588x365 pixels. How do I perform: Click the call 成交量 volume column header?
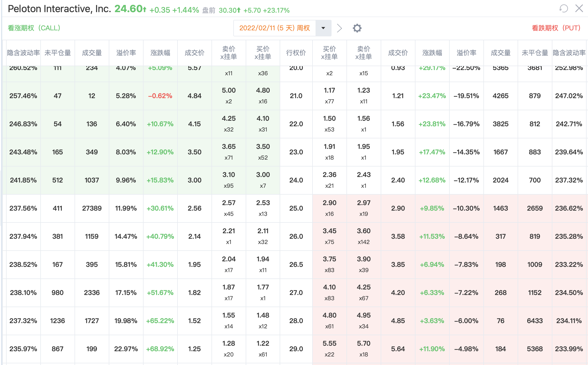[x=92, y=53]
